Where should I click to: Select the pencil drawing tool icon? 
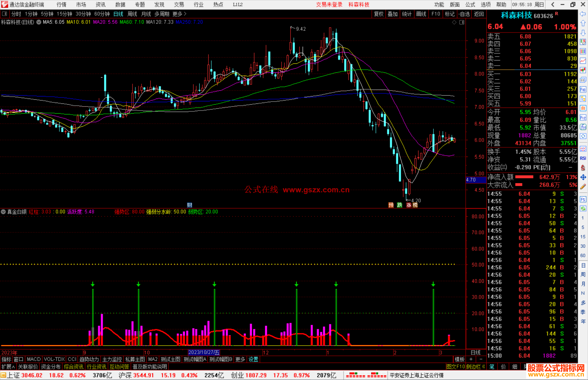pos(583,187)
